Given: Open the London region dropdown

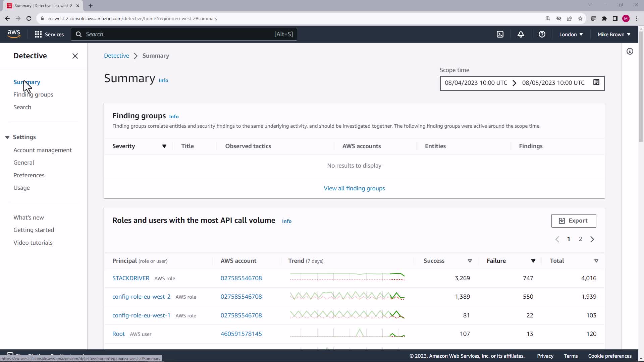Looking at the screenshot, I should tap(571, 34).
